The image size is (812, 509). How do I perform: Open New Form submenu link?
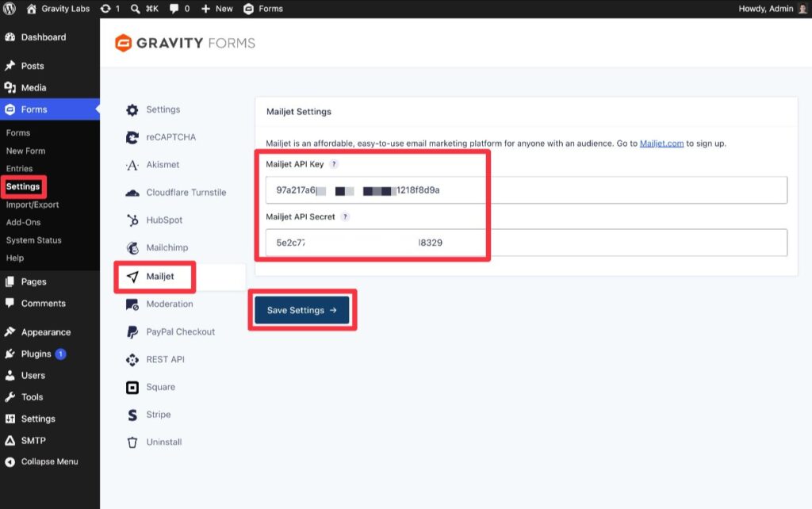pos(26,151)
